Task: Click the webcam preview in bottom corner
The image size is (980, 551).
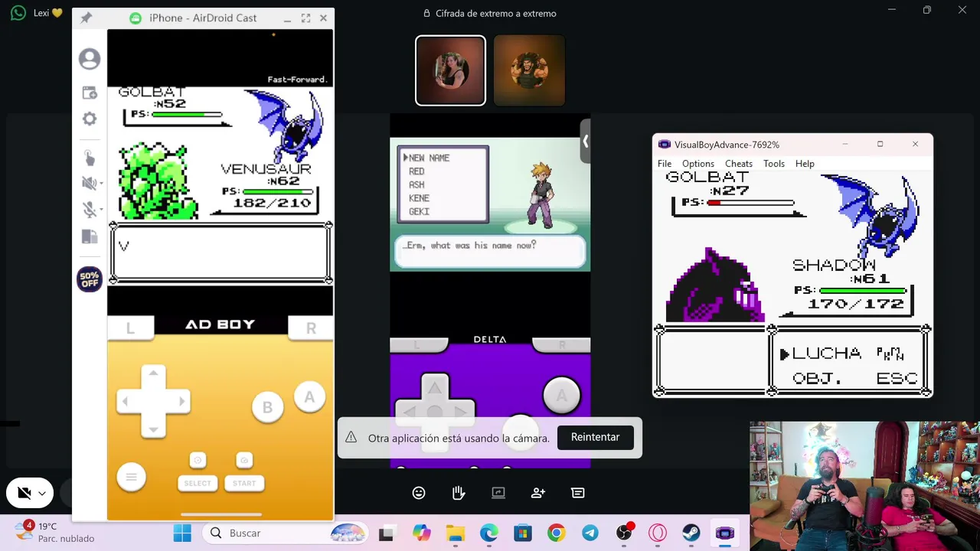Action: point(864,486)
